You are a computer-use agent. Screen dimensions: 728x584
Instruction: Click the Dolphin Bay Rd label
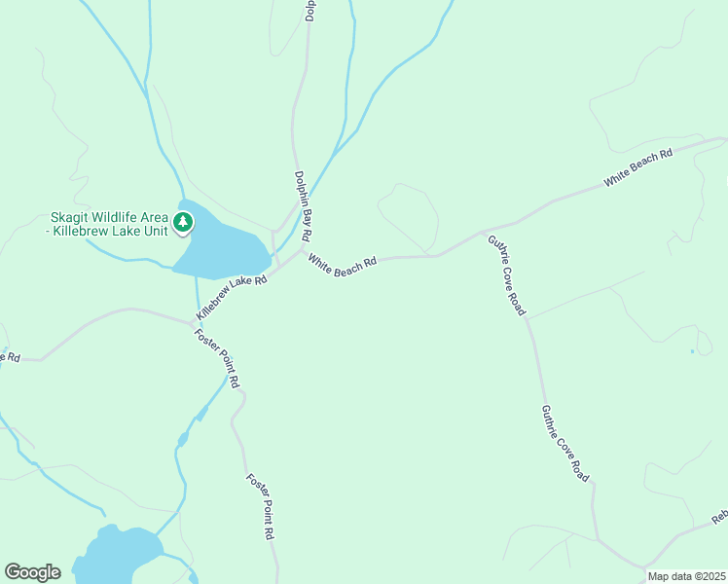point(303,206)
